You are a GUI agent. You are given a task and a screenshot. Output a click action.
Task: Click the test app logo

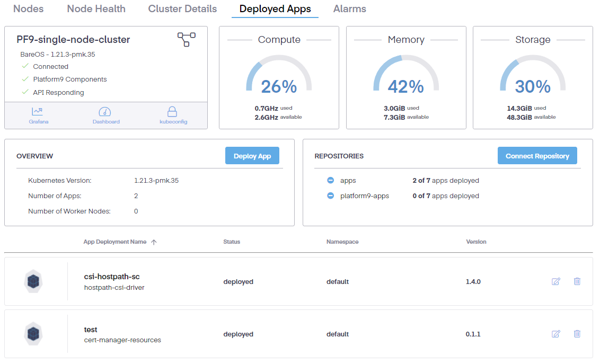pyautogui.click(x=33, y=334)
